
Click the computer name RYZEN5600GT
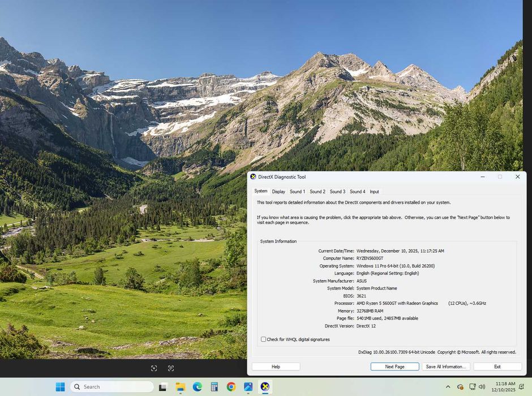[370, 259]
